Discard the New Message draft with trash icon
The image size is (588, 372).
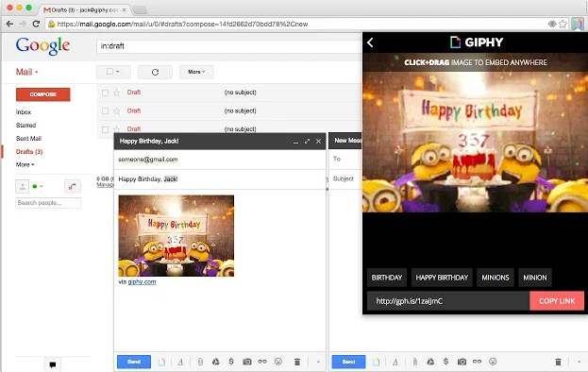(x=558, y=362)
